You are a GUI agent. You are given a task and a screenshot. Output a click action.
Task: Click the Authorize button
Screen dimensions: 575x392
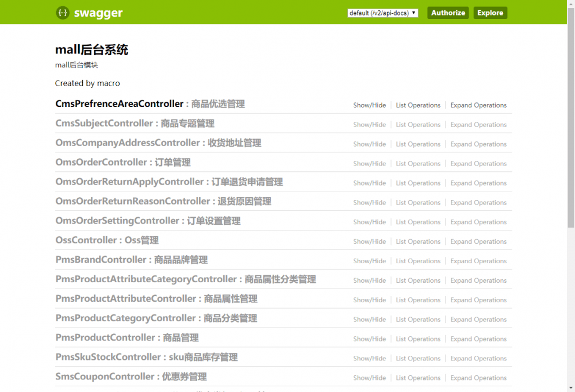click(x=448, y=12)
